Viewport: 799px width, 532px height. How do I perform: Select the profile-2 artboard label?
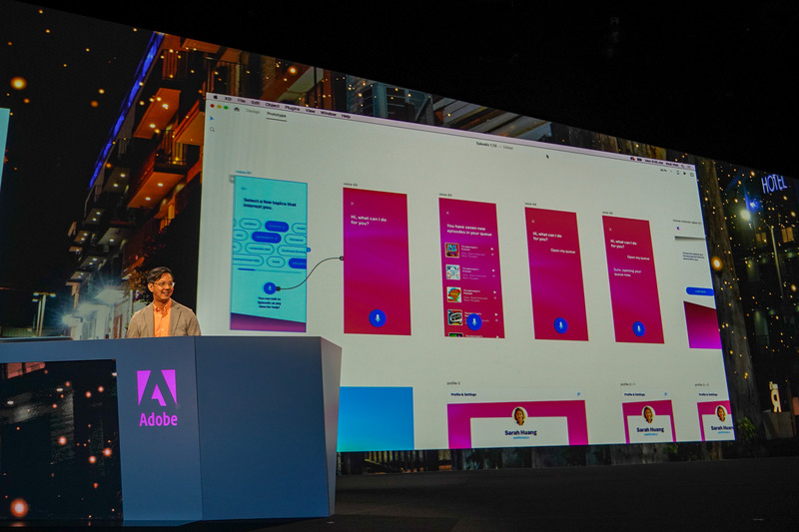pos(453,383)
